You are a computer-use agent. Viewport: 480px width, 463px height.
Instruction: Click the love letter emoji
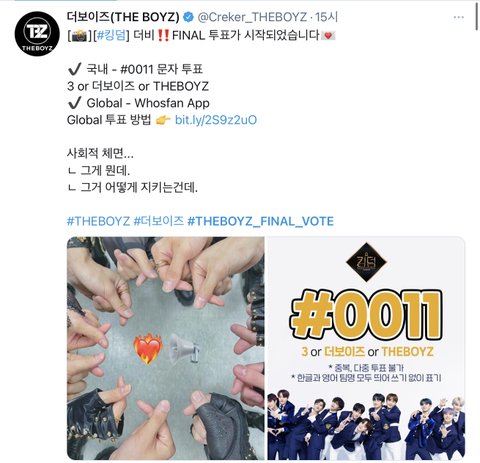point(328,35)
